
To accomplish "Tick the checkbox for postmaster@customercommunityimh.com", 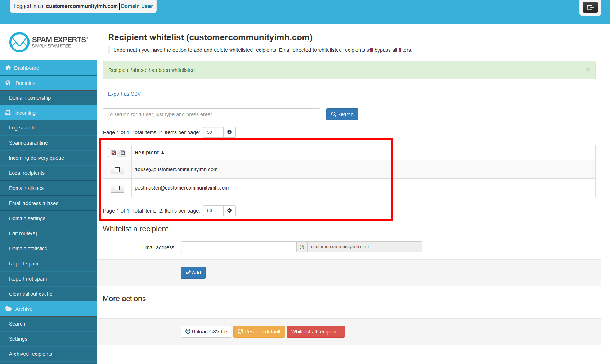I will [117, 188].
